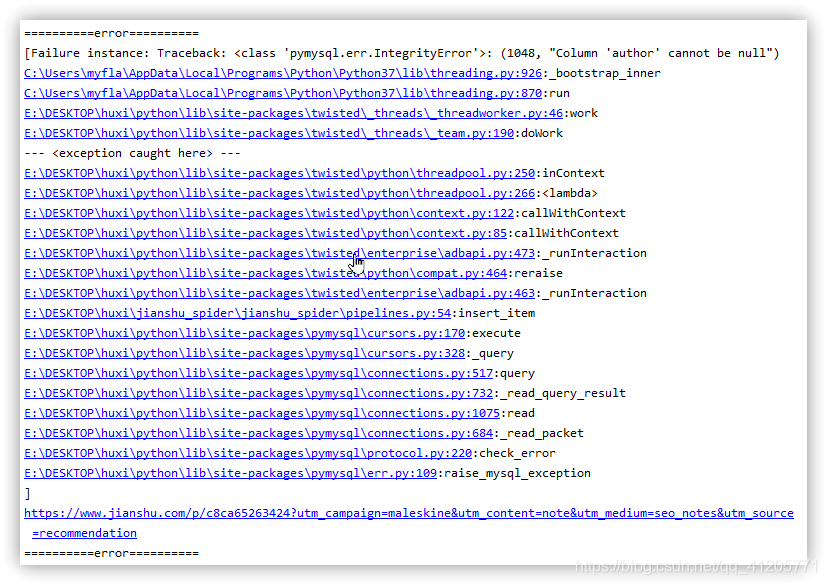Click the top '==========error==========' header line

112,34
